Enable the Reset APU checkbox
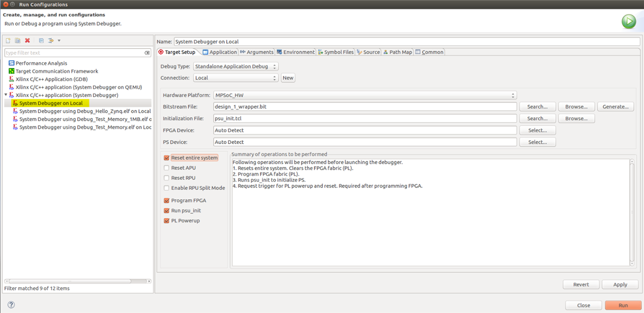This screenshot has width=644, height=313. point(167,168)
